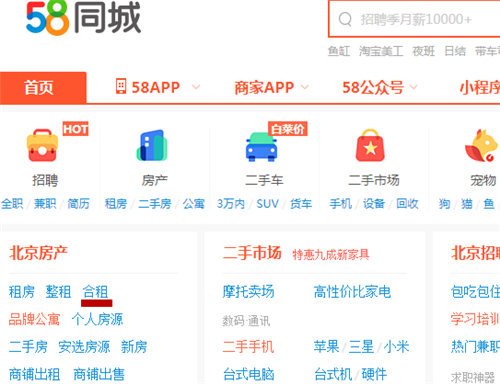Image resolution: width=500 pixels, height=384 pixels.
Task: Open 商铺出售 in 北京房产
Action: (99, 374)
